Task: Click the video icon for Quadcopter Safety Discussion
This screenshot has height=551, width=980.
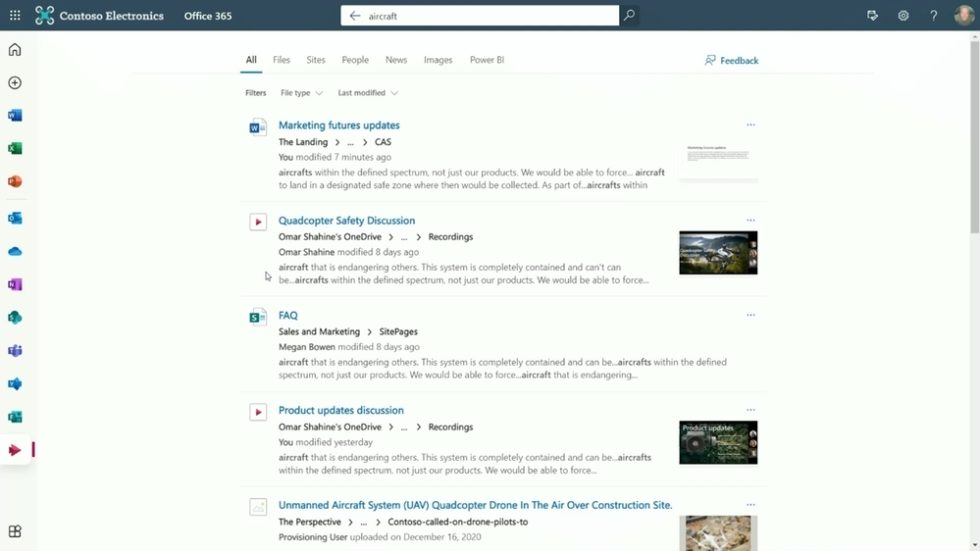Action: (x=258, y=222)
